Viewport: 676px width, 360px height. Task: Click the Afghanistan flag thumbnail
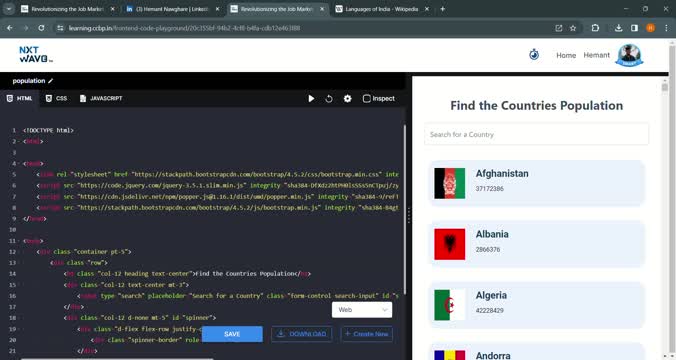[450, 183]
